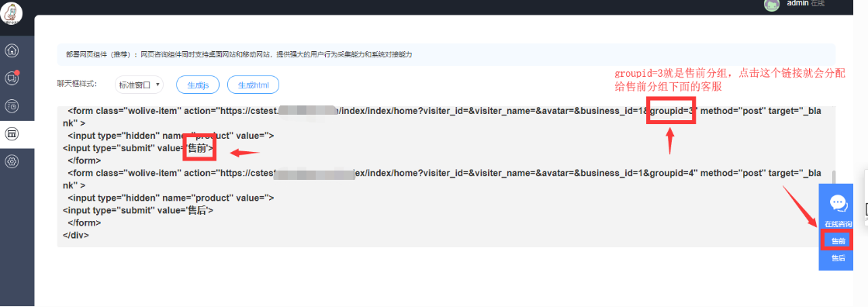Open the chat messages icon with red dot
868x307 pixels.
tap(12, 78)
